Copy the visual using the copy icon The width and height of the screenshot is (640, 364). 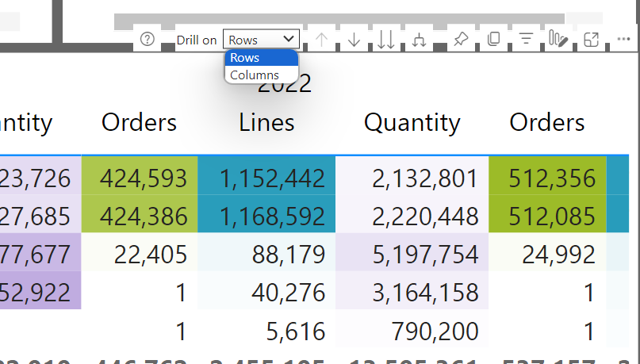coord(493,40)
